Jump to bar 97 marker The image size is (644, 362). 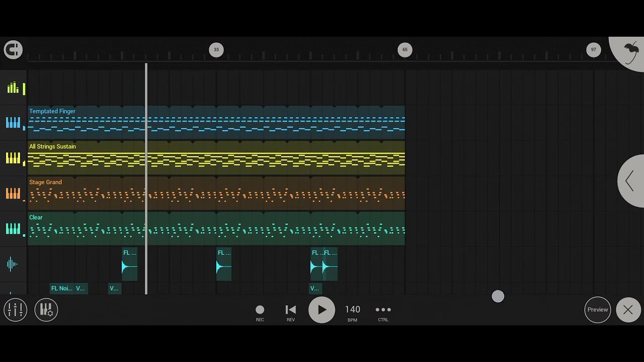click(594, 50)
